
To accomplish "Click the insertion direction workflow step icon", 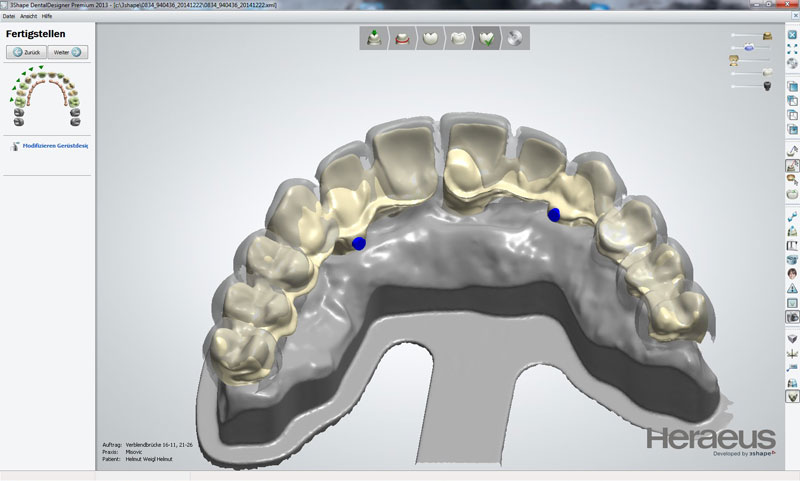I will (x=374, y=38).
